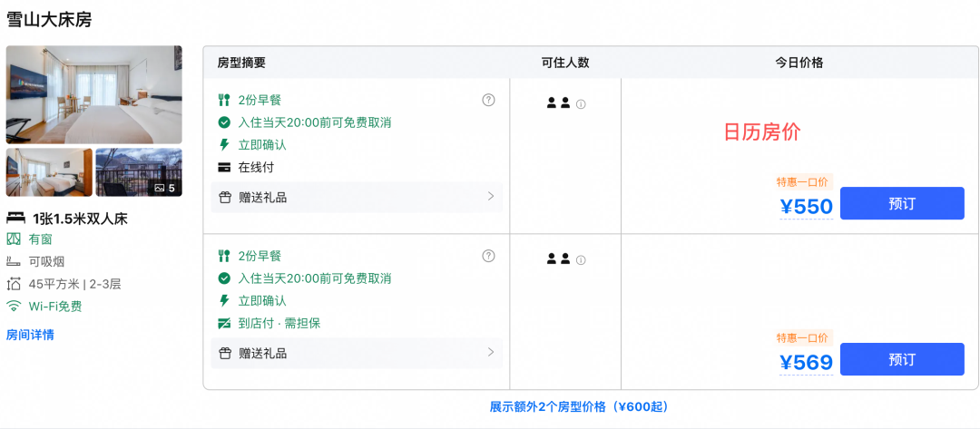Viewport: 980px width, 429px height.
Task: Click instant confirm lightning icon, ¥550 row
Action: [x=224, y=145]
